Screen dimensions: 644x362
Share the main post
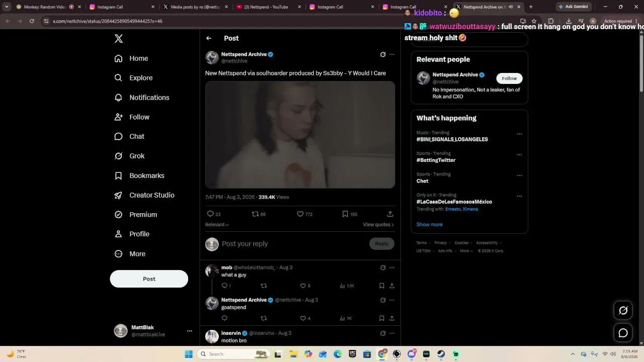[390, 214]
